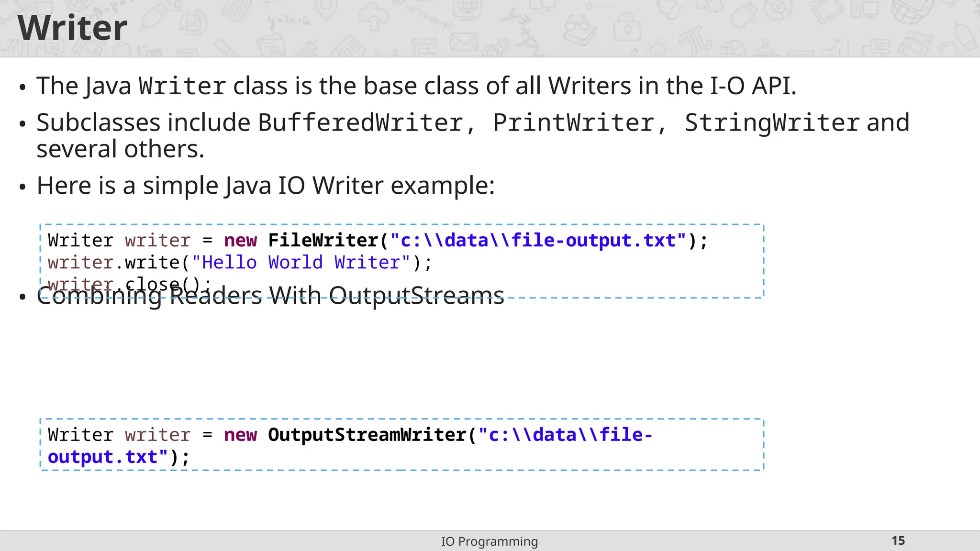
Task: Click the padlock doodle in header banner
Action: pos(627,28)
